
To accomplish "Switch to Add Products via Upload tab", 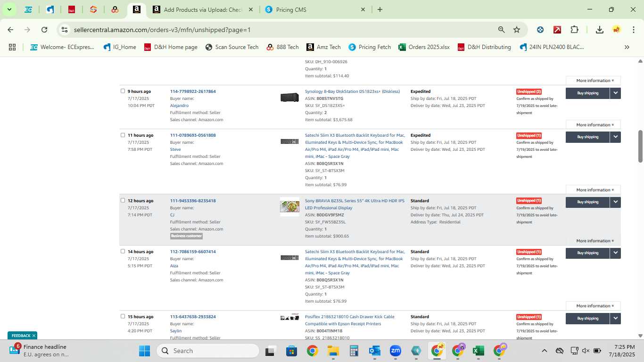I will click(203, 9).
